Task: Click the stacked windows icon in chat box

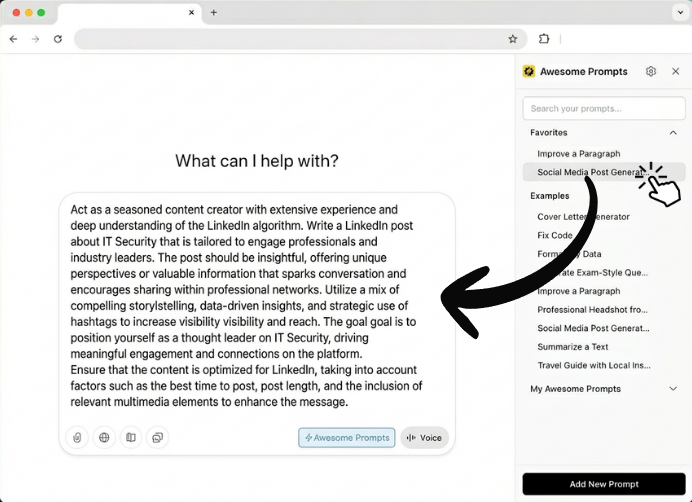Action: tap(158, 438)
